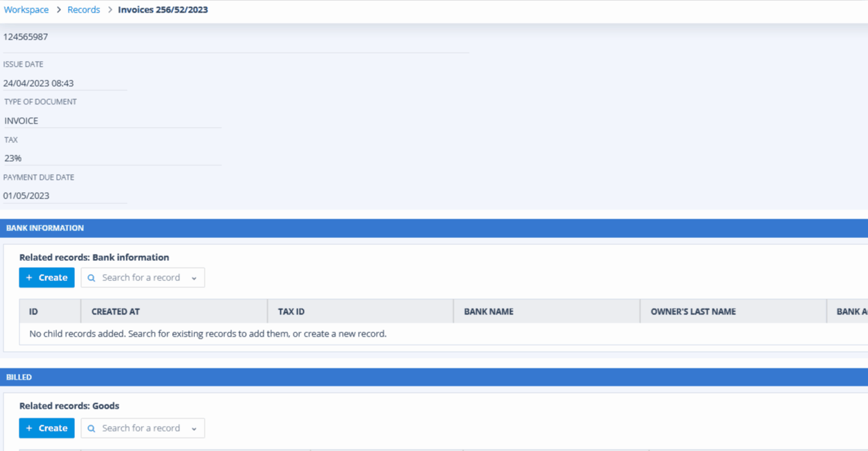Collapse the BILLED section header

click(434, 377)
